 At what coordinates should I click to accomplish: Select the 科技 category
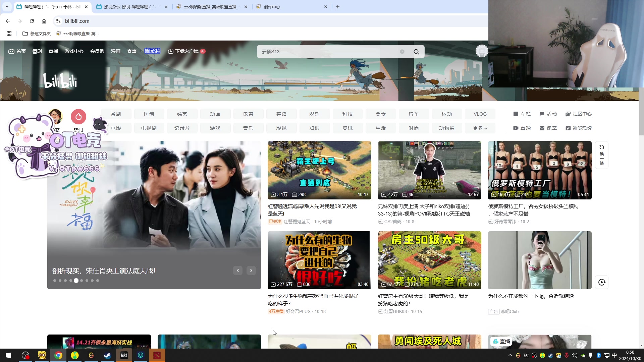(x=347, y=114)
